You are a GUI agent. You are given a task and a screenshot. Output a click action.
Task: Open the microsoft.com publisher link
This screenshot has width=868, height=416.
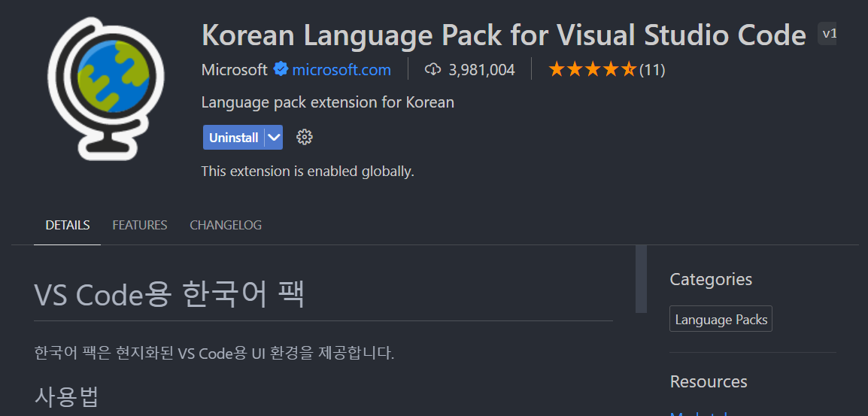(341, 70)
